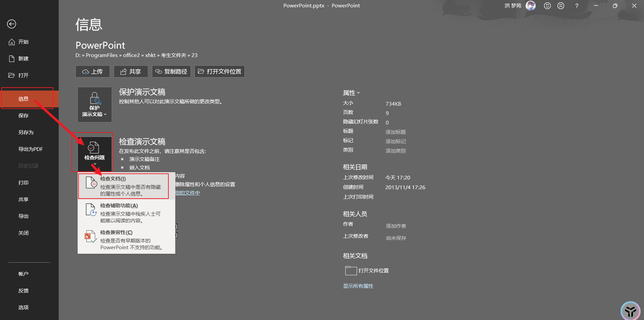Click the 演示文稿备注 bullet item
Viewport: 644px width, 320px height.
[145, 159]
